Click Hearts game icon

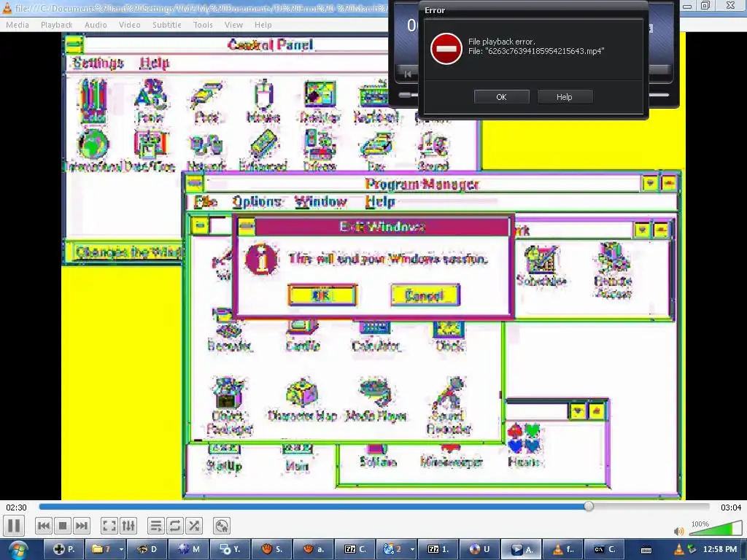coord(524,445)
